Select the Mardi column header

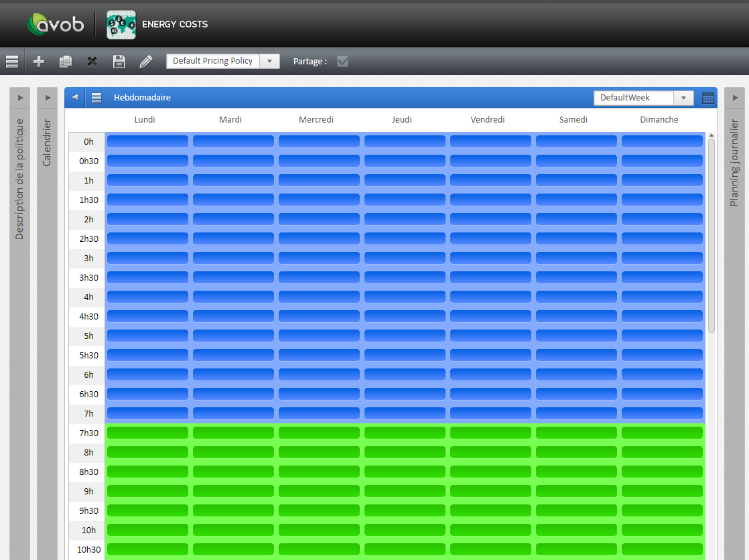(x=230, y=119)
